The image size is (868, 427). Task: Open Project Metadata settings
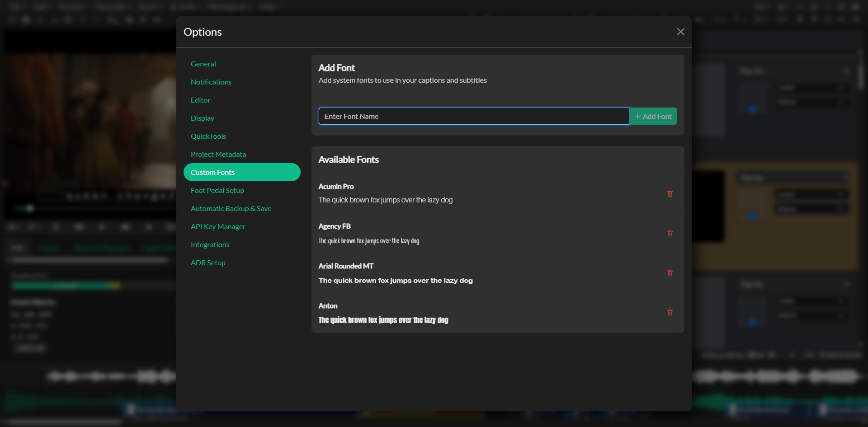(x=242, y=154)
